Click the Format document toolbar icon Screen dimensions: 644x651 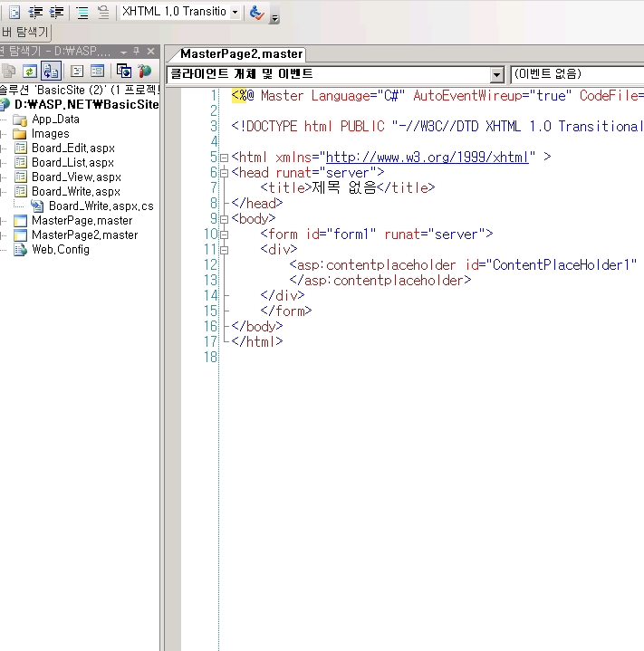coord(14,13)
